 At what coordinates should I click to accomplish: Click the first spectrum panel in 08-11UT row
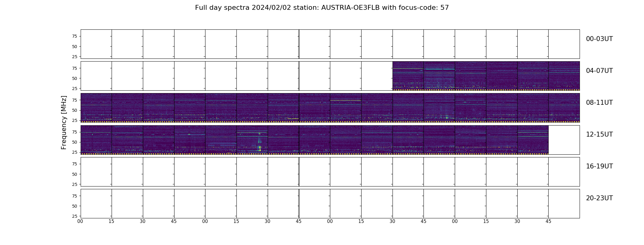pyautogui.click(x=96, y=108)
